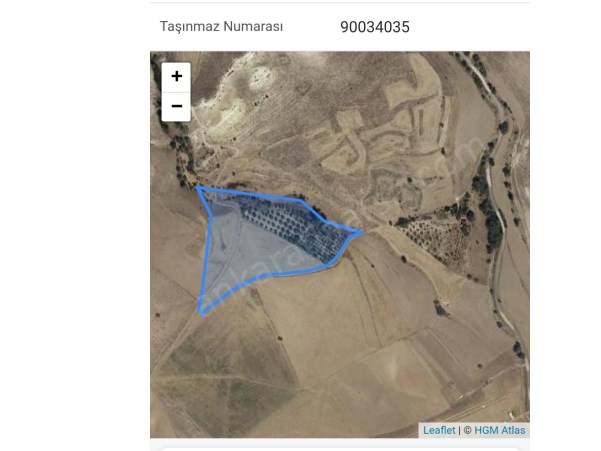Click the northwestern corner vertex of the parcel outline
Screen dimensions: 601x451
(x=198, y=188)
